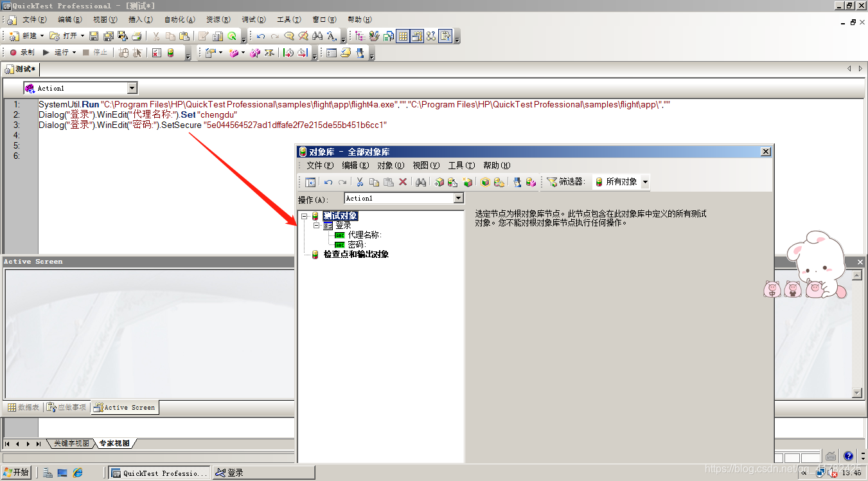This screenshot has width=868, height=481.
Task: Click the Windows 开始 Start button
Action: 17,473
